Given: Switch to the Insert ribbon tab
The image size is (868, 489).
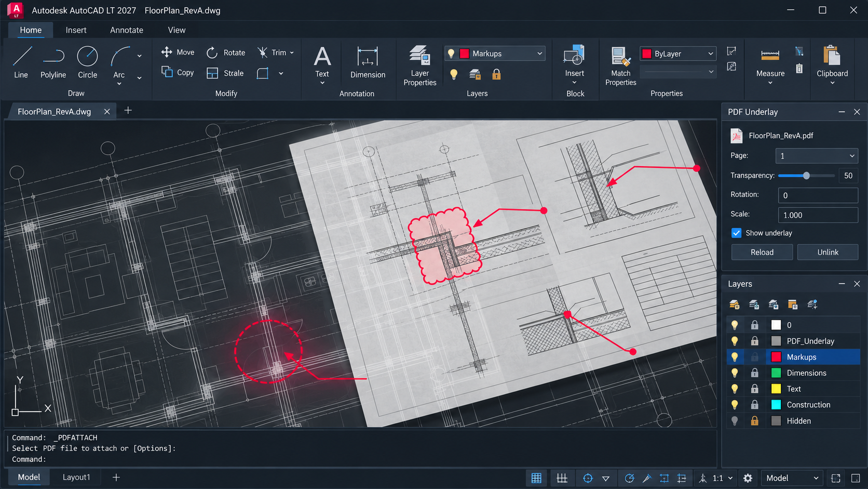Looking at the screenshot, I should 76,30.
